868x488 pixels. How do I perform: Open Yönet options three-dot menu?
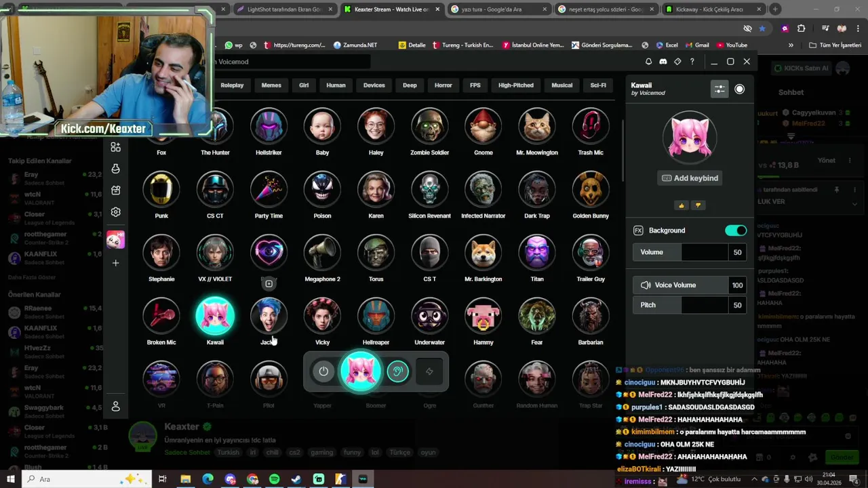click(x=850, y=161)
